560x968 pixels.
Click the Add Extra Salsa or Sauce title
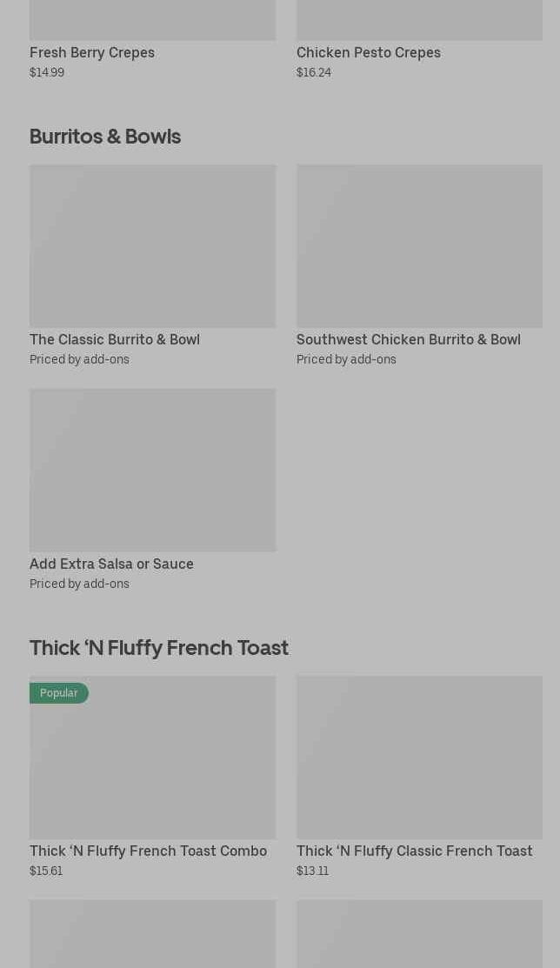coord(111,564)
